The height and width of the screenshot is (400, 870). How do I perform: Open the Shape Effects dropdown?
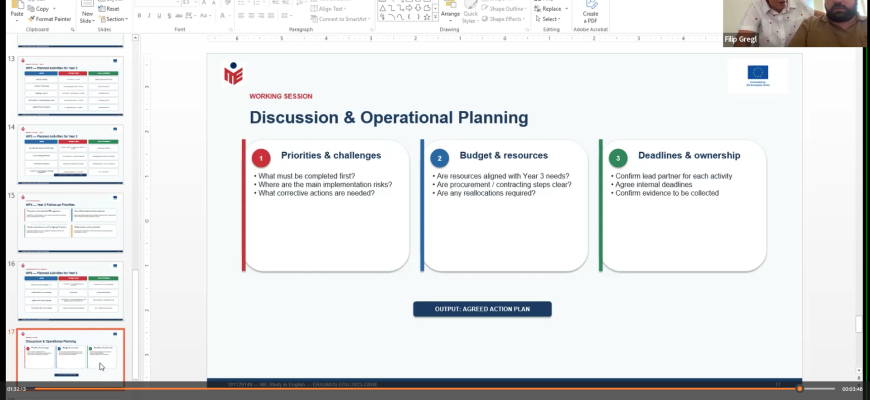point(503,19)
